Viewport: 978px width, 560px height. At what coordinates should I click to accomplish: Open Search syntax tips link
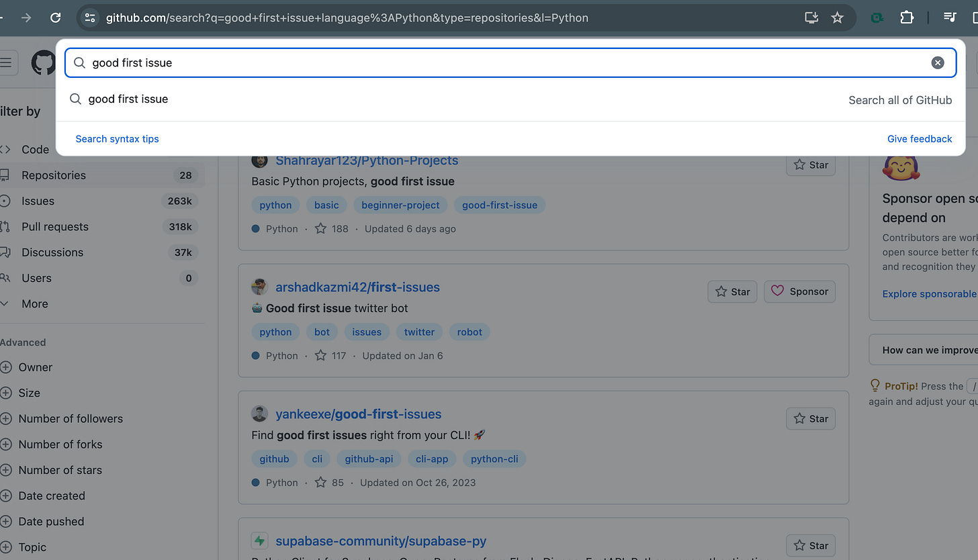117,139
